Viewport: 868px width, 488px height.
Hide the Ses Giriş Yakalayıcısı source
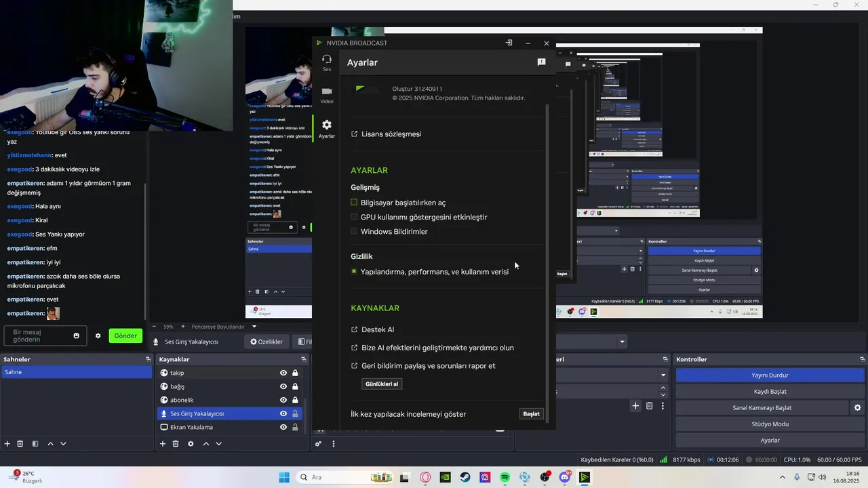283,413
